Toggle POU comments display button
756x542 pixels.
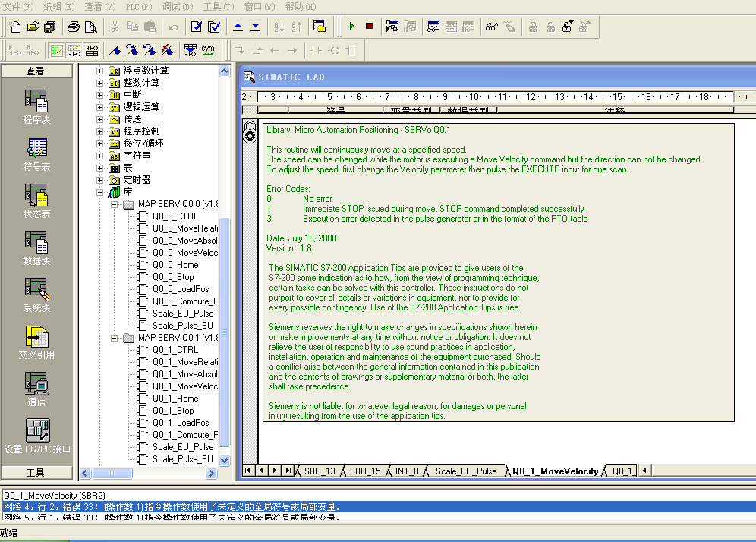57,50
